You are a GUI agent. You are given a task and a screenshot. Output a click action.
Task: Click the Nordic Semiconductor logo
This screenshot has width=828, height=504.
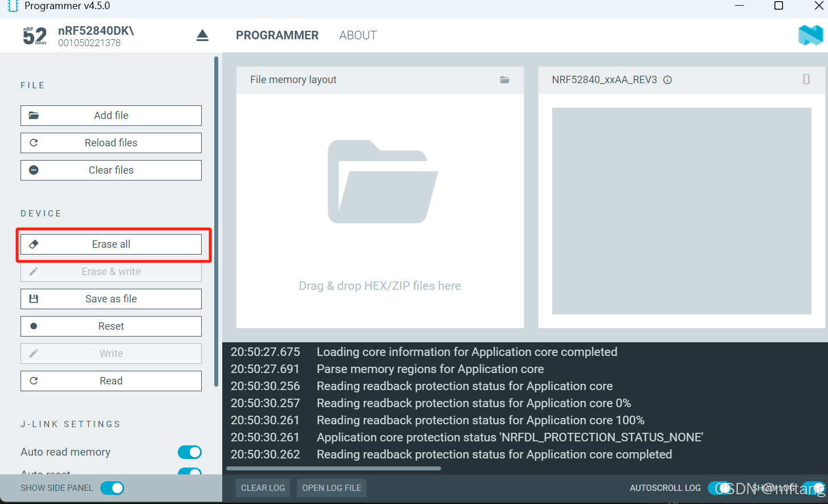tap(810, 35)
